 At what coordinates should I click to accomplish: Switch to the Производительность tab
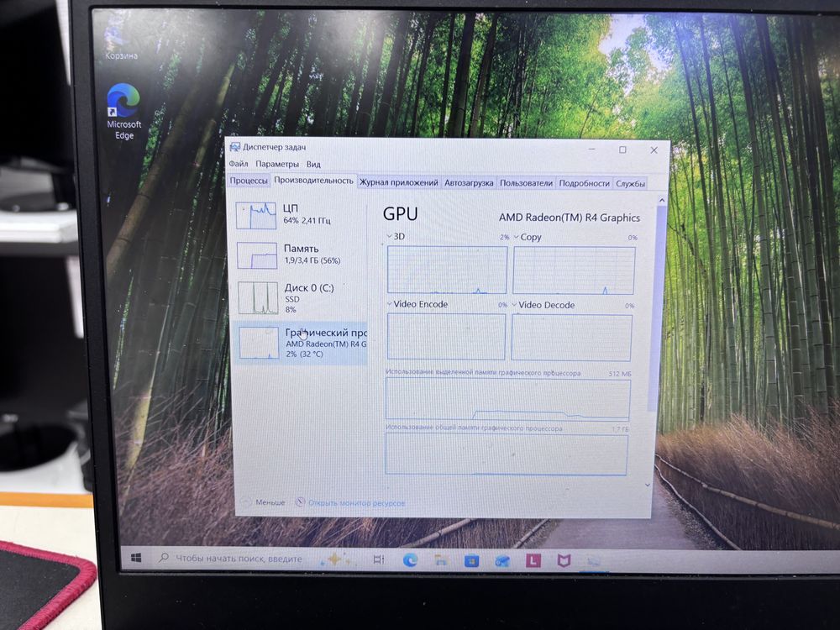[x=314, y=181]
